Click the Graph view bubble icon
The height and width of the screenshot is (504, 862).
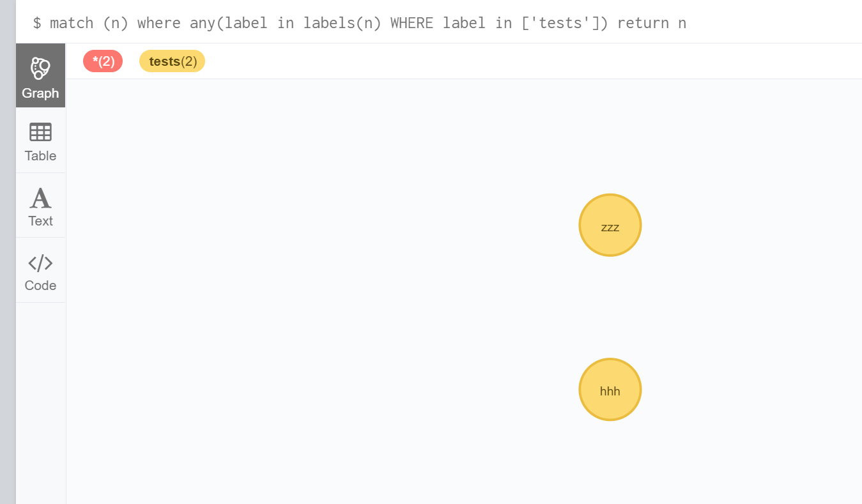pyautogui.click(x=40, y=68)
